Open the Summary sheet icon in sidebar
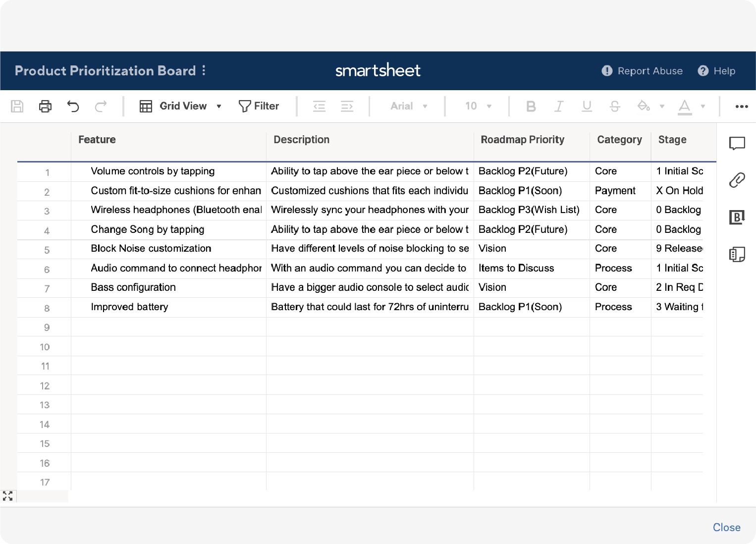The height and width of the screenshot is (544, 756). 737,254
